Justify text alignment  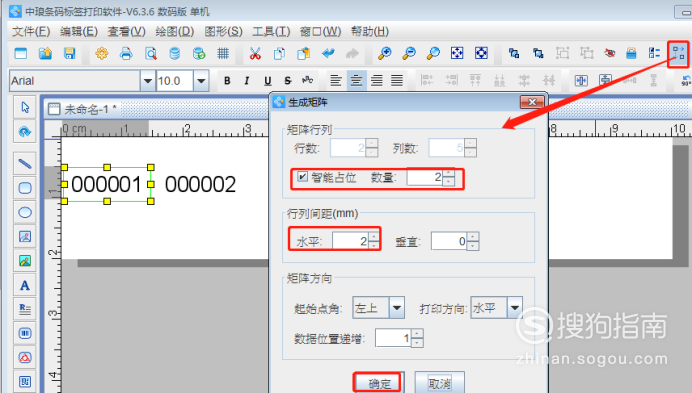[397, 81]
